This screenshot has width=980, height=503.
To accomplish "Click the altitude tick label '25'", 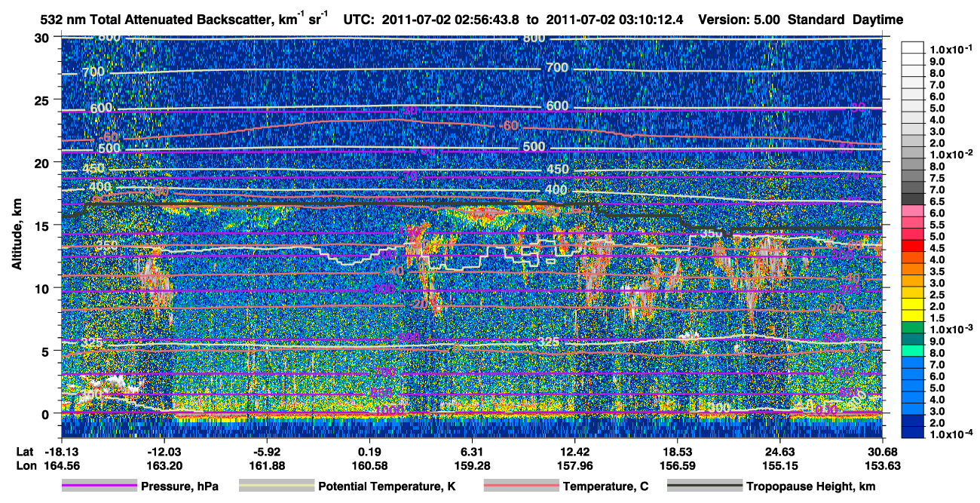I will click(43, 100).
